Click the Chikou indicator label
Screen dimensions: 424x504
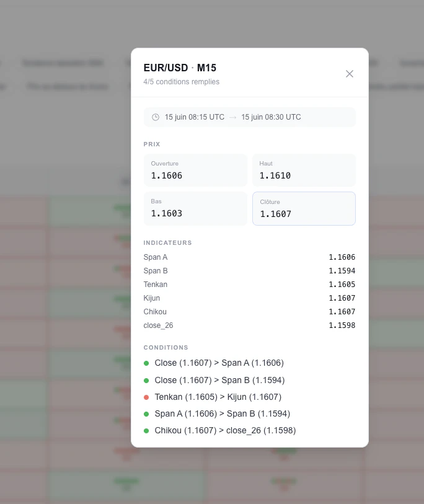pos(155,312)
